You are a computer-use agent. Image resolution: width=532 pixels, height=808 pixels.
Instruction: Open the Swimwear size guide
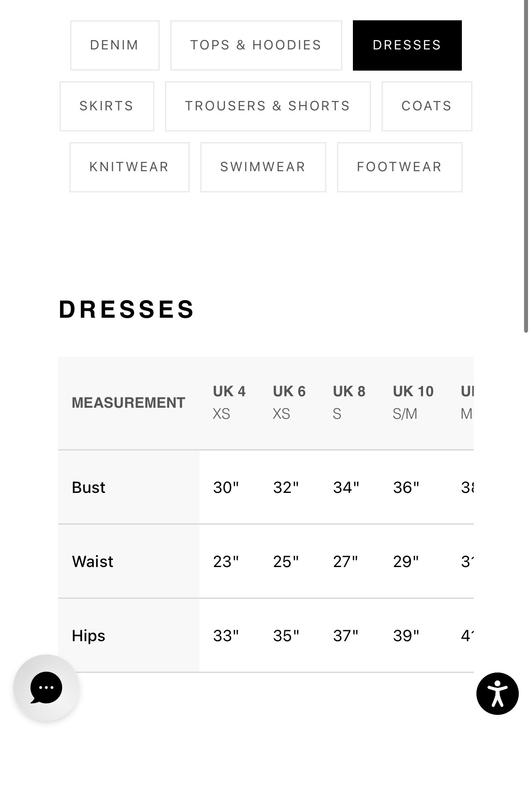tap(263, 167)
